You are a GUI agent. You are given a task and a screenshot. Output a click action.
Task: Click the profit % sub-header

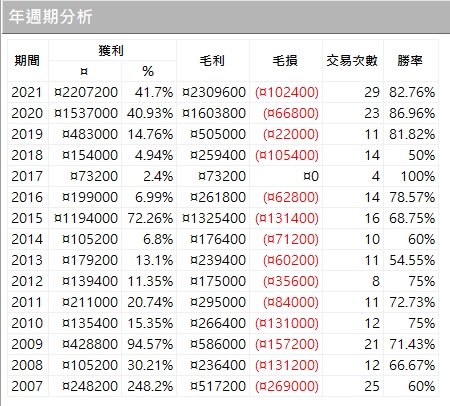149,71
